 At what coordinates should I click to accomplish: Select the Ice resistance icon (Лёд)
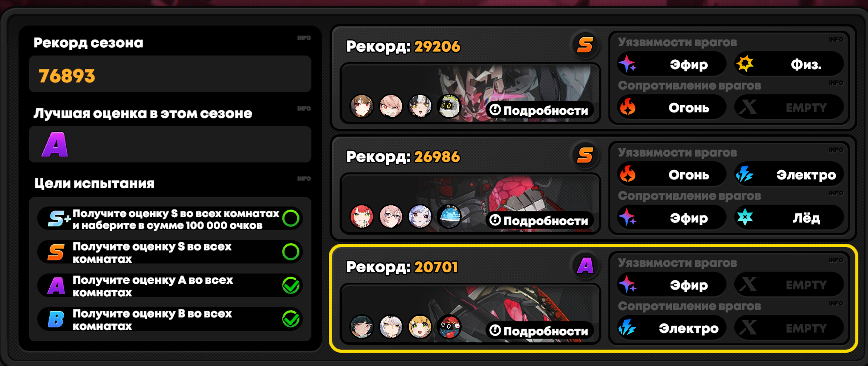tap(745, 218)
